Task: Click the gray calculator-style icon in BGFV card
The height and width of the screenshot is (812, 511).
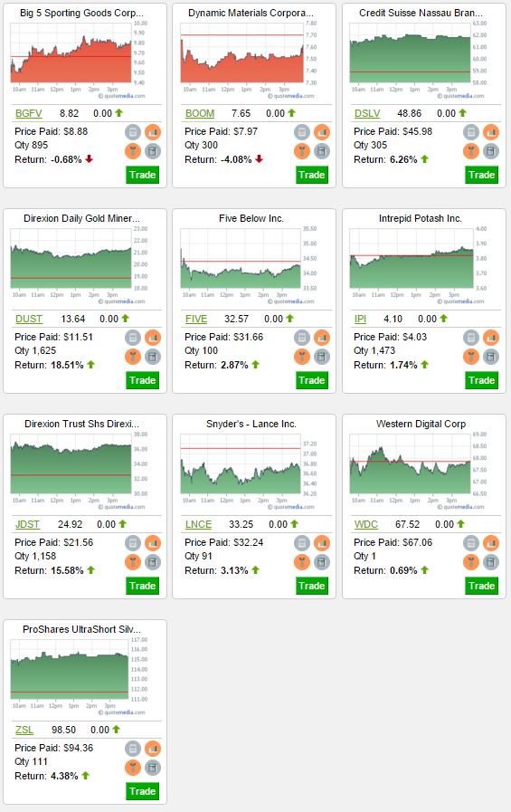Action: 133,132
